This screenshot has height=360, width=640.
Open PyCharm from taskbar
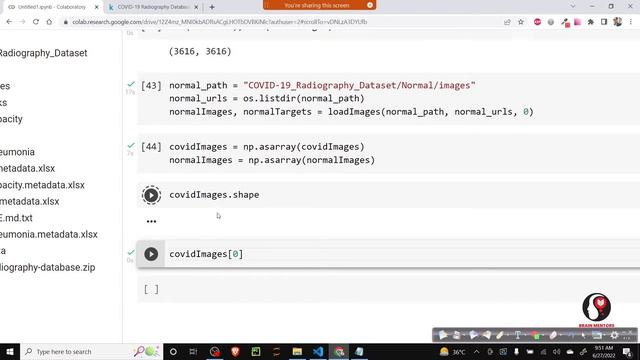coord(256,351)
